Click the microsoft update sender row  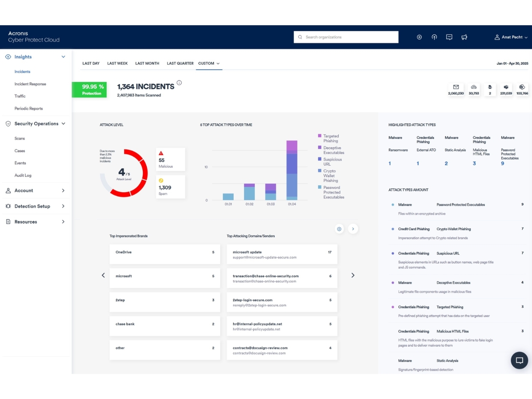tap(282, 254)
